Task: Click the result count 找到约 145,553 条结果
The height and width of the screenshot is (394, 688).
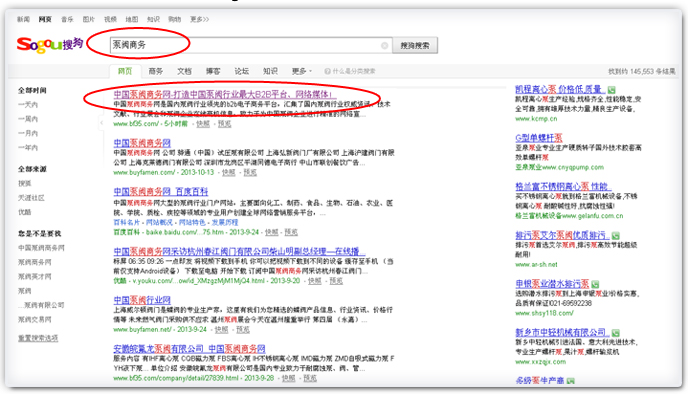Action: tap(641, 71)
